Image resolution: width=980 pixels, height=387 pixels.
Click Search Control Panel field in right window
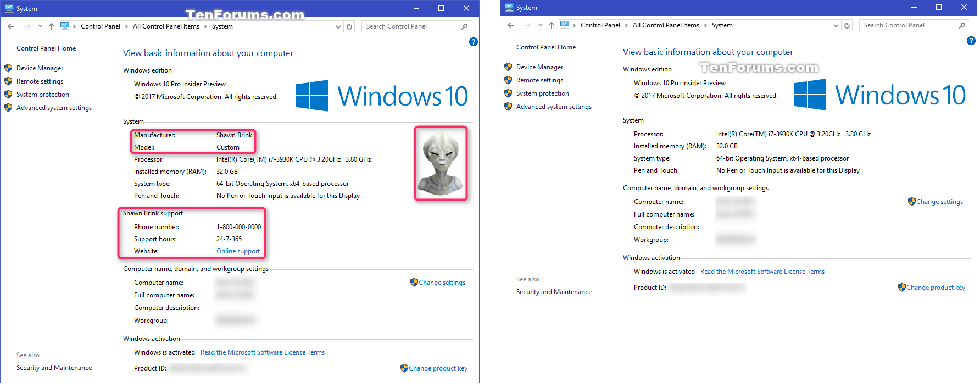tap(914, 25)
